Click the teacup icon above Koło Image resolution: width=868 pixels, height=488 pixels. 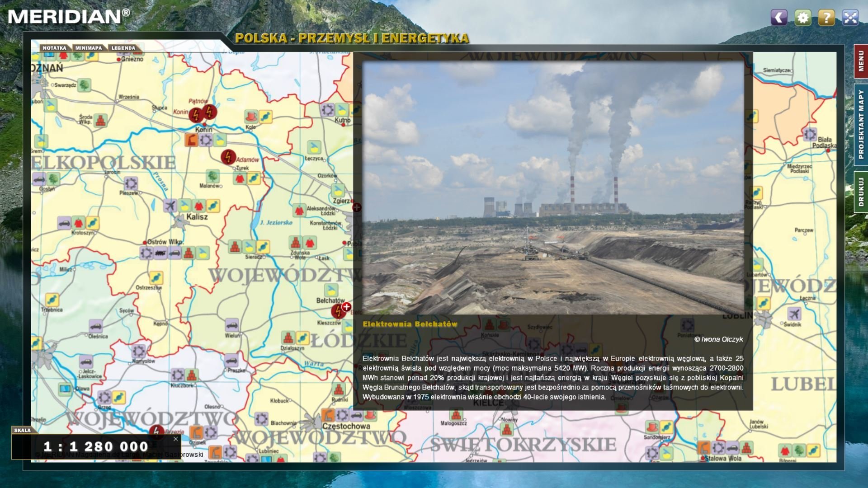point(251,117)
